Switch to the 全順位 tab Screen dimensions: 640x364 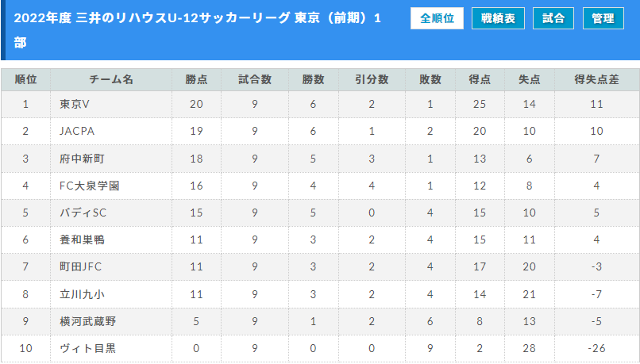(x=437, y=18)
